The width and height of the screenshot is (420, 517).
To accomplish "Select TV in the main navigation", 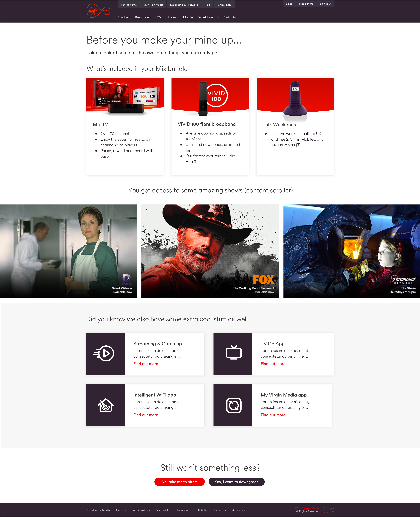I will 159,17.
